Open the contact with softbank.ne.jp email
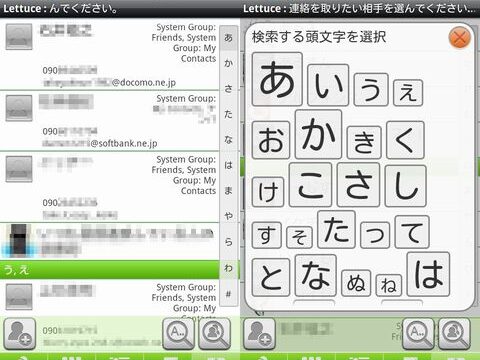 [x=110, y=121]
